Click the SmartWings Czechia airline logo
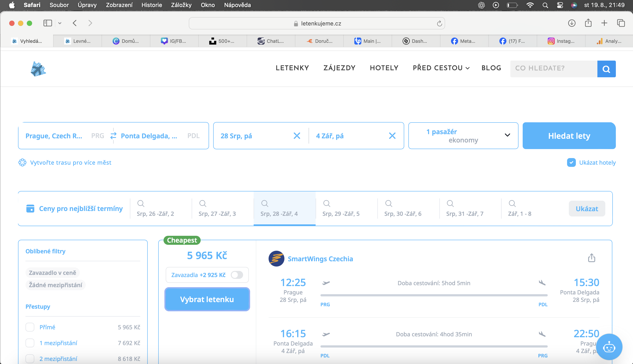Image resolution: width=633 pixels, height=364 pixels. (x=276, y=258)
